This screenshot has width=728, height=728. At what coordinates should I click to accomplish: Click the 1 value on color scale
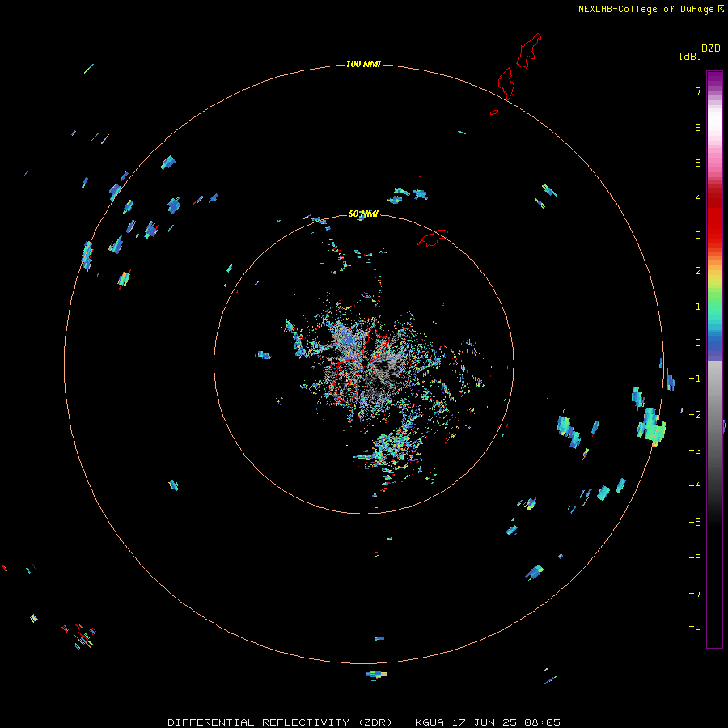(x=698, y=307)
